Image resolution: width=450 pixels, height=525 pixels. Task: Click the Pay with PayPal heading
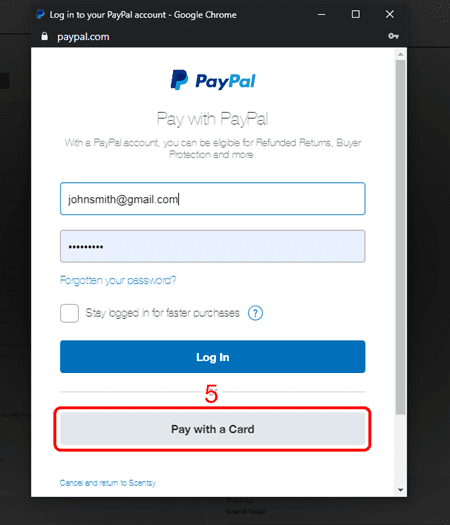point(212,119)
